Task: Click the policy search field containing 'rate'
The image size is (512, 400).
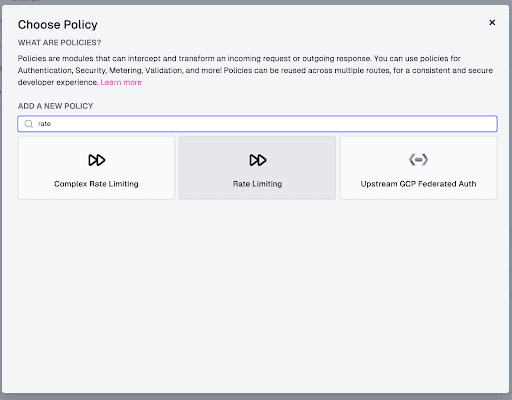Action: [x=257, y=124]
